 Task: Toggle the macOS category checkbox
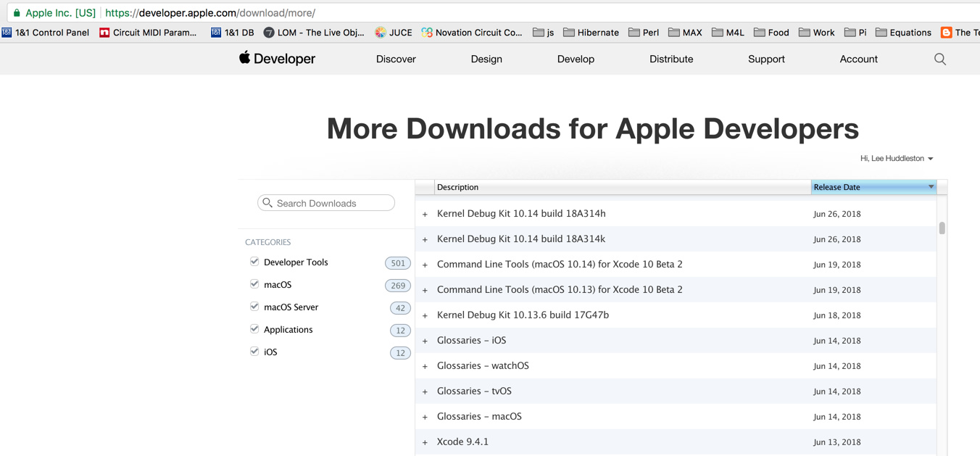[254, 284]
